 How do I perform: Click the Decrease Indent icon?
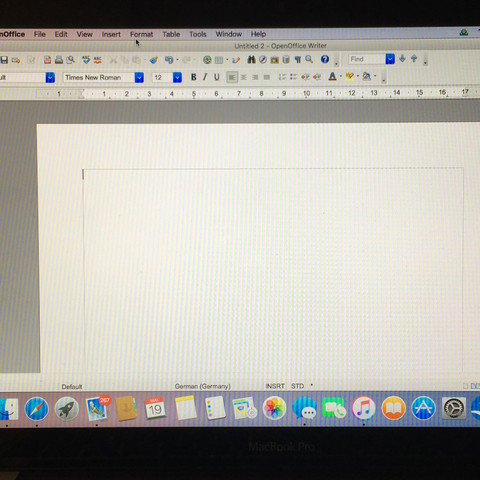pyautogui.click(x=305, y=77)
